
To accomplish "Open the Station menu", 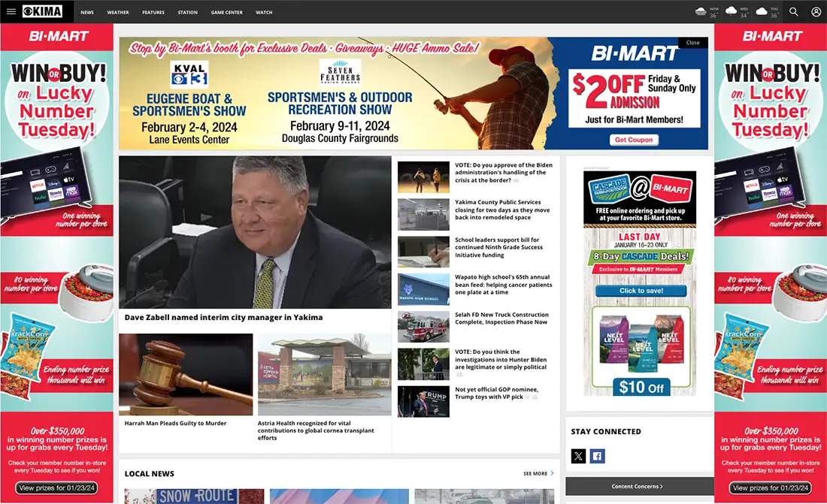I will click(x=187, y=12).
